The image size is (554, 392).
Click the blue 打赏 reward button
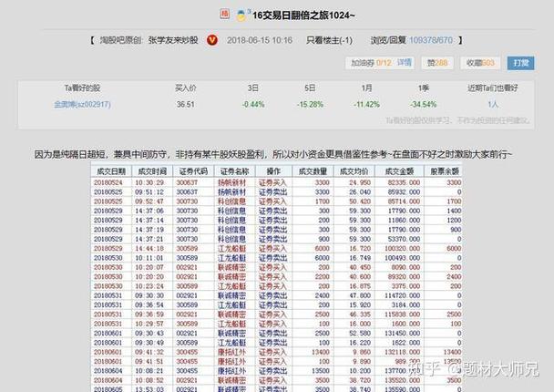click(520, 63)
